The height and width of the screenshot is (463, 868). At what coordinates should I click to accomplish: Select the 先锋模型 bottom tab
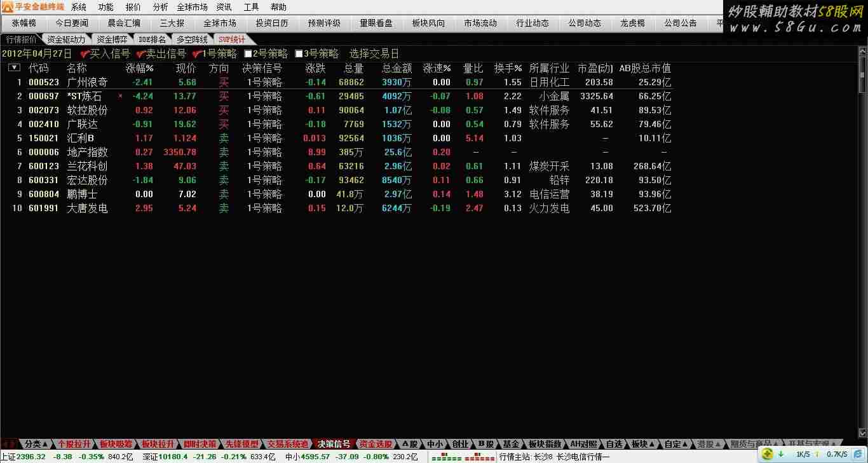[x=242, y=444]
